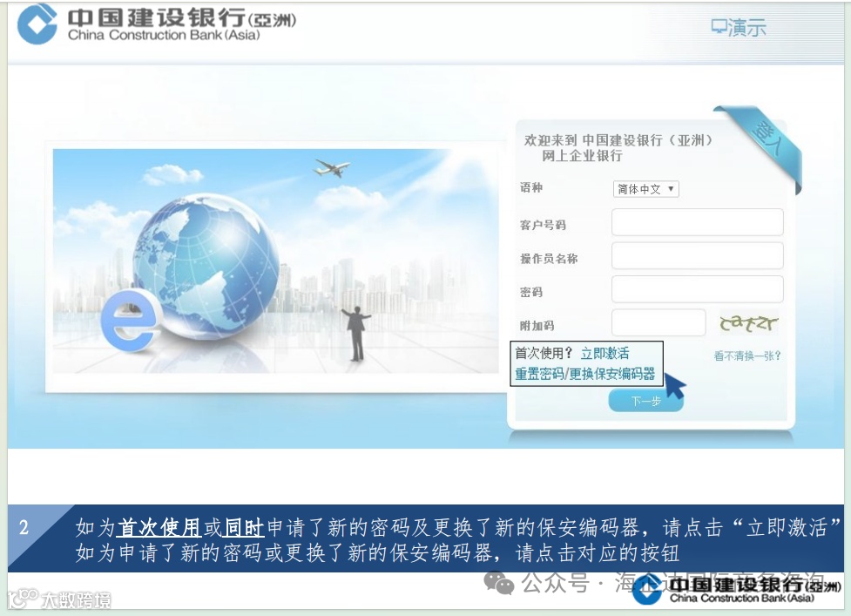851x616 pixels.
Task: Click 重置密码/更换保安编码器 link
Action: click(584, 374)
